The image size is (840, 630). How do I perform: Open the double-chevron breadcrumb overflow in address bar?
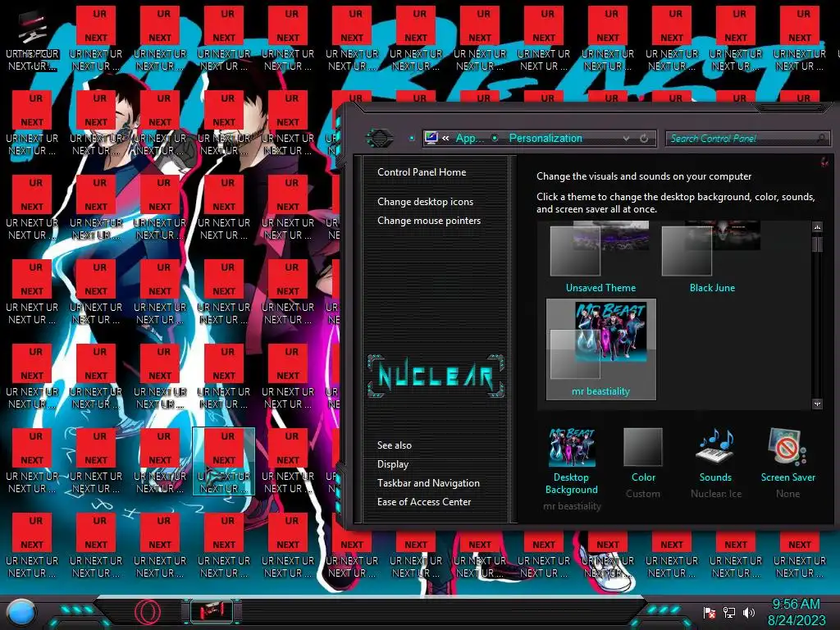pos(445,138)
